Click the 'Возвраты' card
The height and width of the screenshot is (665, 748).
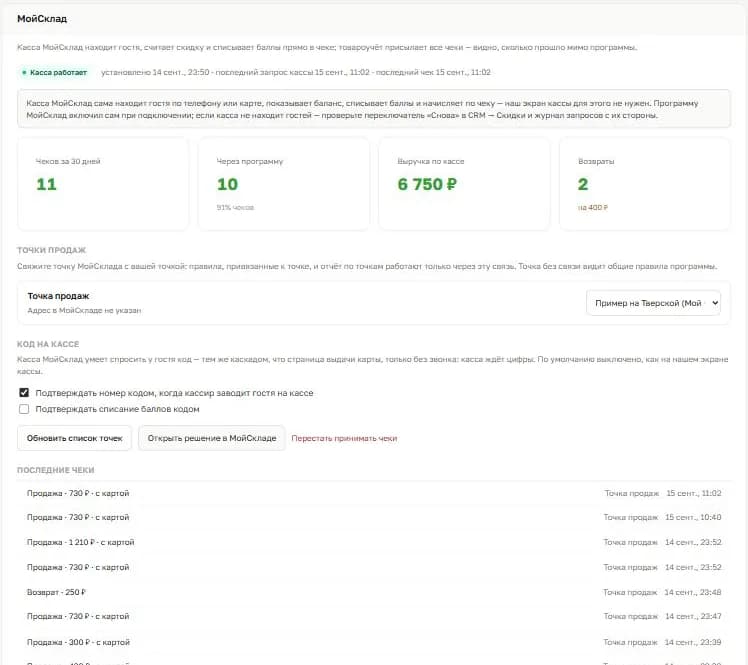[x=645, y=184]
